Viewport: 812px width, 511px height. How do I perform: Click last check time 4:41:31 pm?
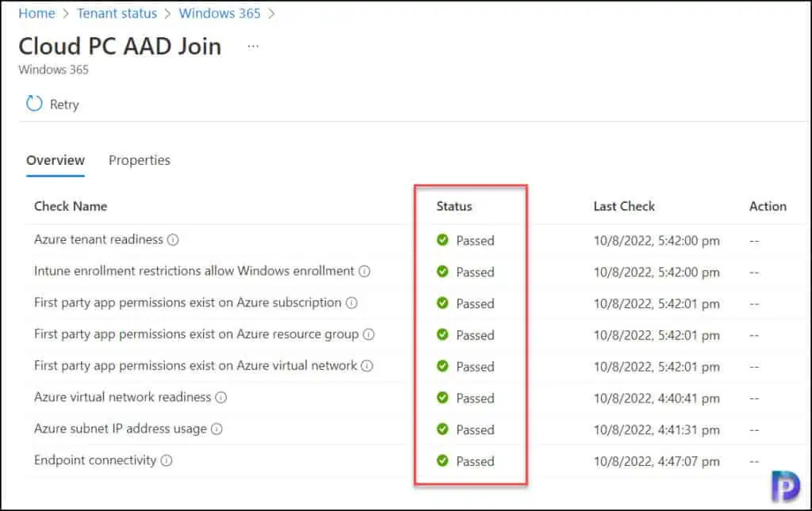656,430
